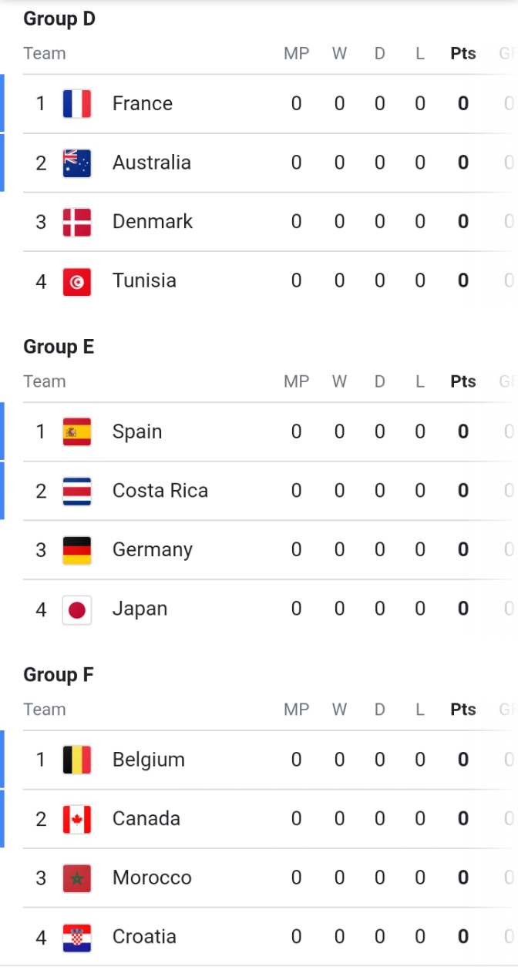Screen dimensions: 518x980
Task: Open the Croatia team name link
Action: [x=144, y=937]
